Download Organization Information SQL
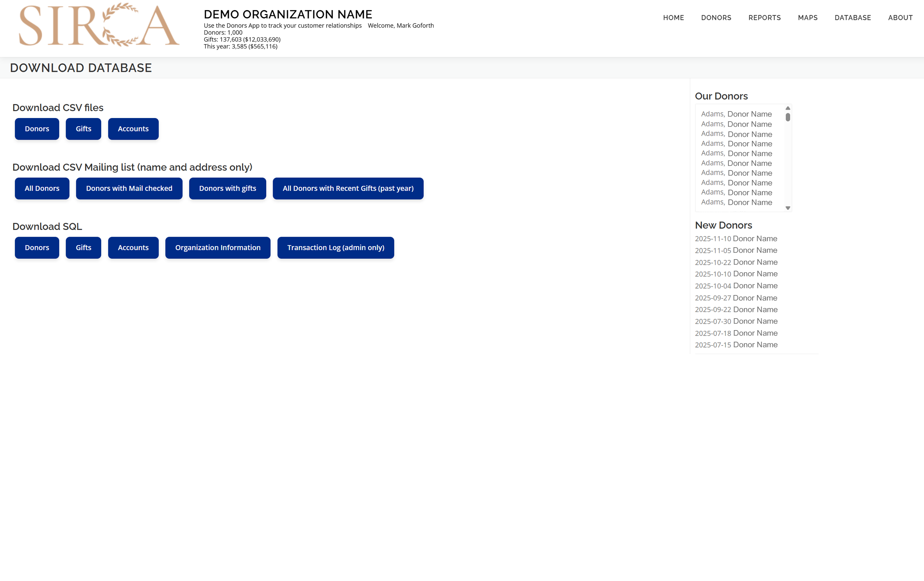Screen dimensions: 924x581 tap(218, 247)
